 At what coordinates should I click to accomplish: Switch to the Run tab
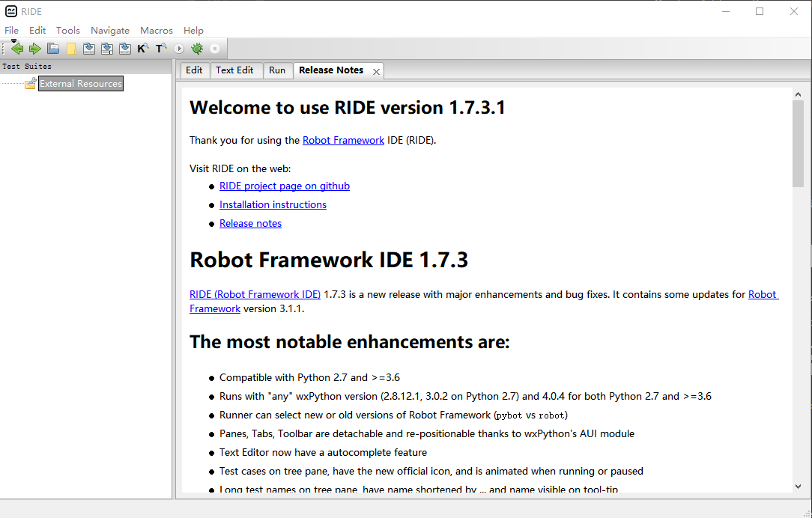(x=277, y=70)
